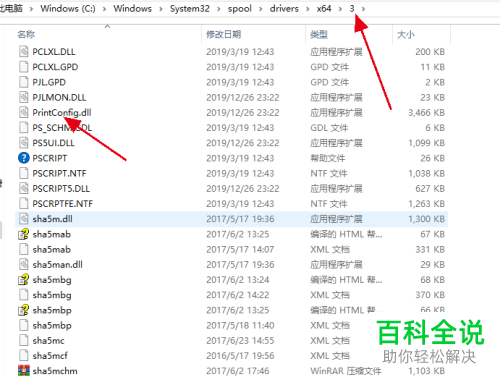Go to the Windows folder breadcrumb
Screen dimensions: 500x377
(132, 8)
